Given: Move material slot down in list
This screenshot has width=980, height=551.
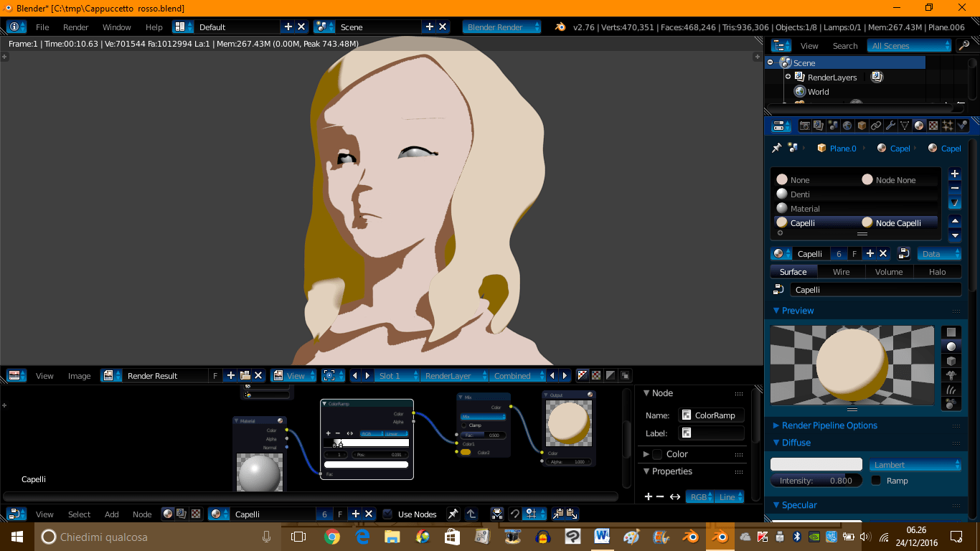Looking at the screenshot, I should point(955,235).
